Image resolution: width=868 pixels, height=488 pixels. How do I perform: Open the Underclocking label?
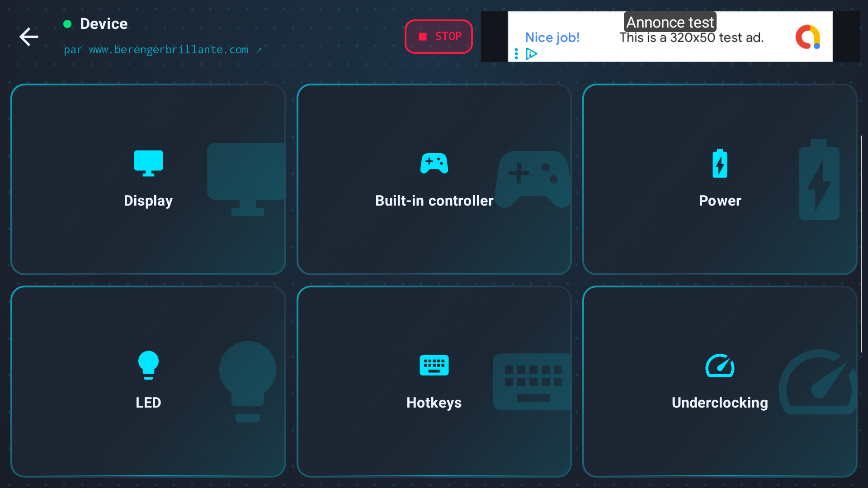point(720,403)
